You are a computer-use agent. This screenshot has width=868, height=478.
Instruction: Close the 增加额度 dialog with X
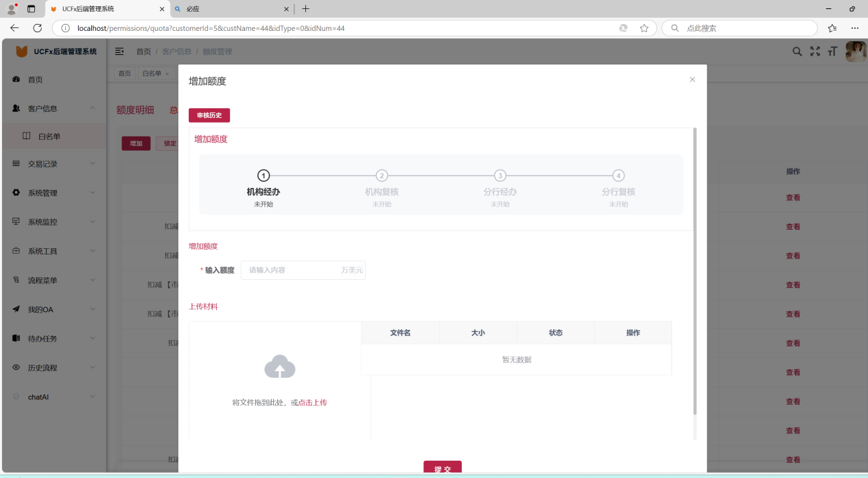[692, 80]
